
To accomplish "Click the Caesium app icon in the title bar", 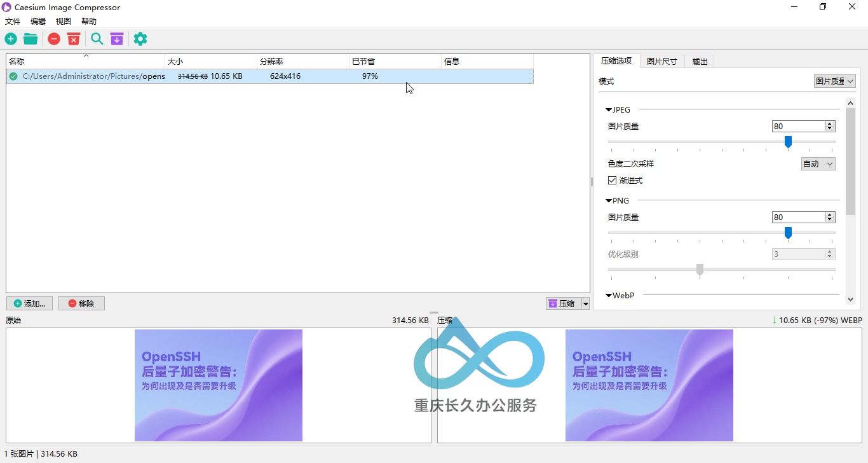I will click(7, 7).
